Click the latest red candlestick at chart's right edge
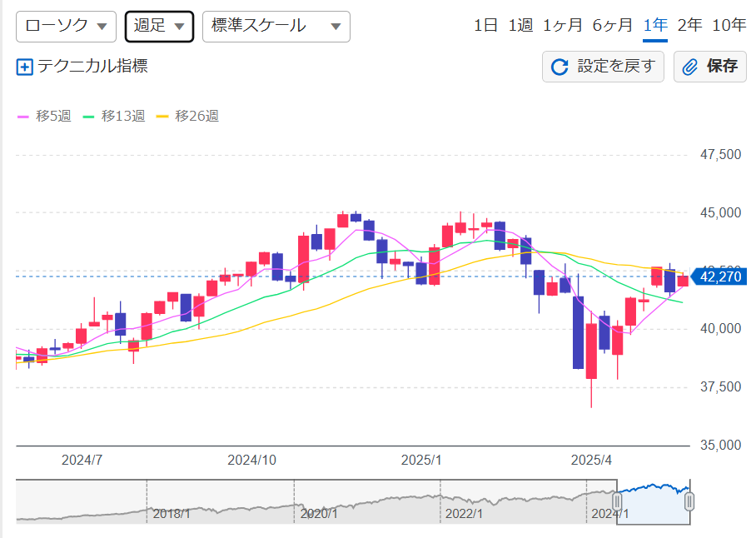 pos(683,281)
